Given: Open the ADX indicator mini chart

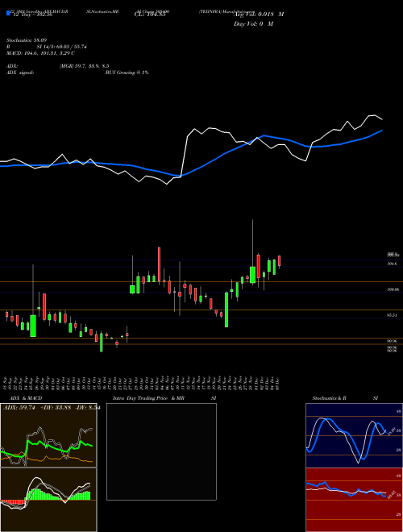Looking at the screenshot, I should pos(48,435).
